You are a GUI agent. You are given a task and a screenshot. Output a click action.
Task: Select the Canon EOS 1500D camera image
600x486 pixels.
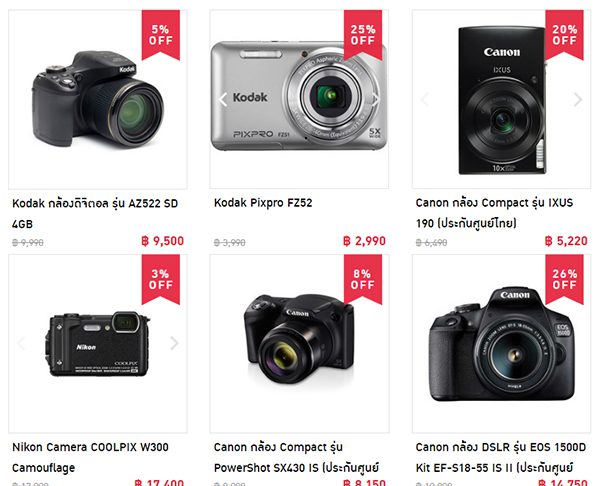coord(502,344)
